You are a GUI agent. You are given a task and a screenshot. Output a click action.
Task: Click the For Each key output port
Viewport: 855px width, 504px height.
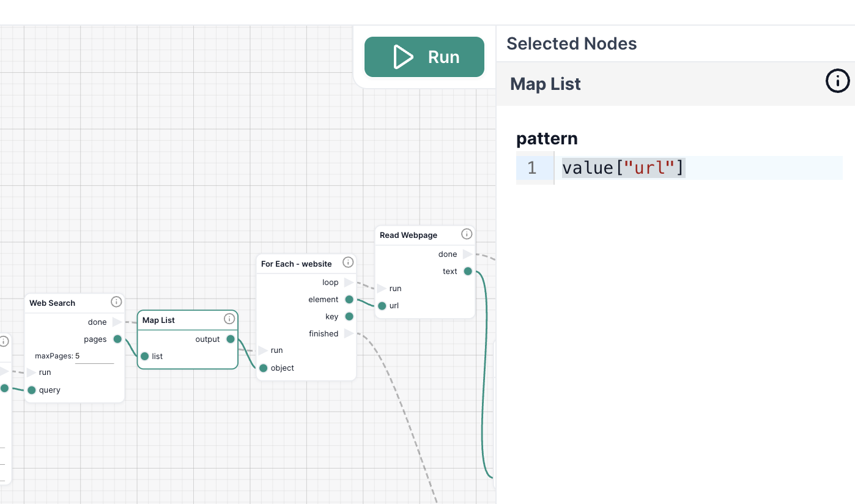[349, 316]
